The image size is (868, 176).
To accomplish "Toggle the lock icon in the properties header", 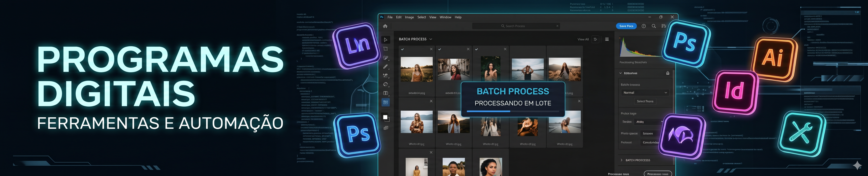I will tap(668, 73).
